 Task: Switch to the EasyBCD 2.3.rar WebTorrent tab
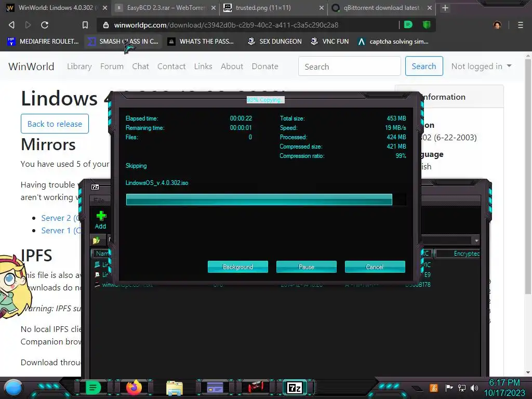pos(166,8)
